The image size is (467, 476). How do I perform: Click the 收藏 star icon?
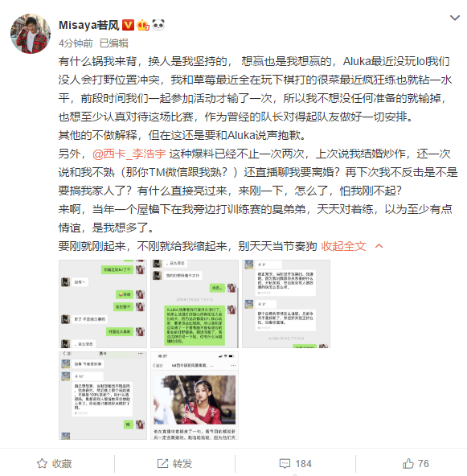pyautogui.click(x=42, y=464)
